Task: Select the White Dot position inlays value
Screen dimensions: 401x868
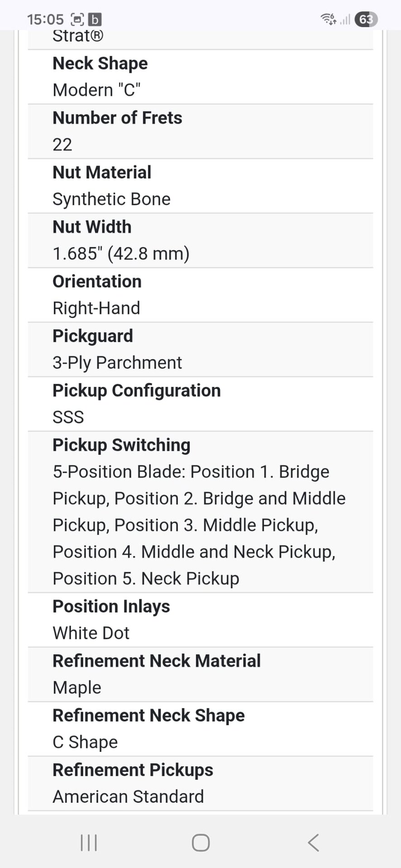Action: click(x=91, y=633)
